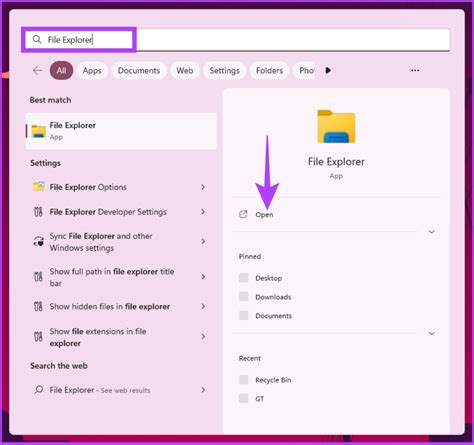This screenshot has width=474, height=445.
Task: Open pinned Desktop folder
Action: [268, 278]
